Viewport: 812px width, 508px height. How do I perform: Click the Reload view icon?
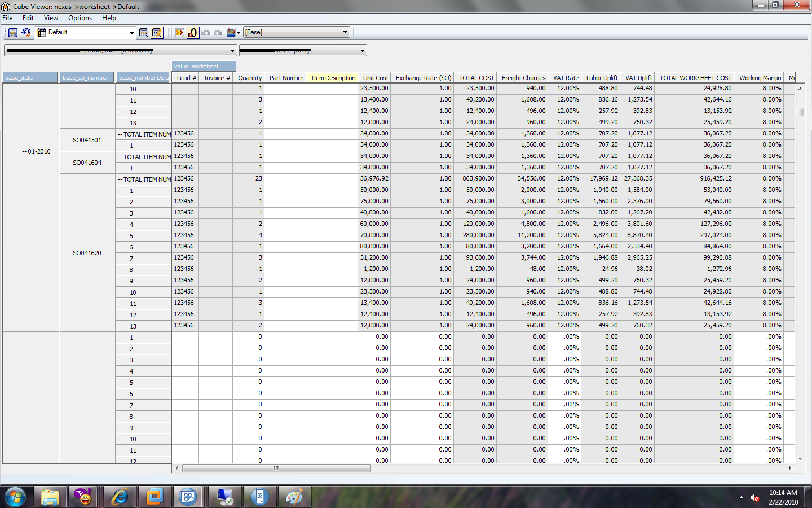point(26,33)
